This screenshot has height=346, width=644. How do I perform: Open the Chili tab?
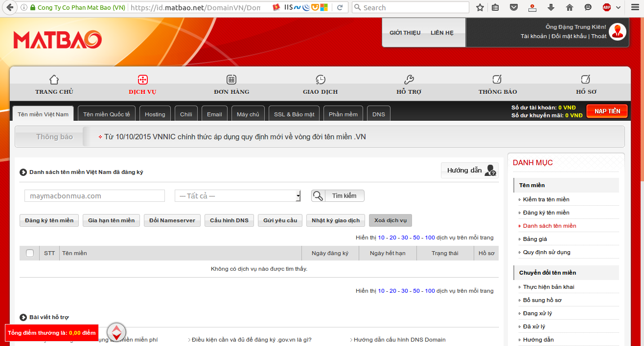(x=186, y=114)
